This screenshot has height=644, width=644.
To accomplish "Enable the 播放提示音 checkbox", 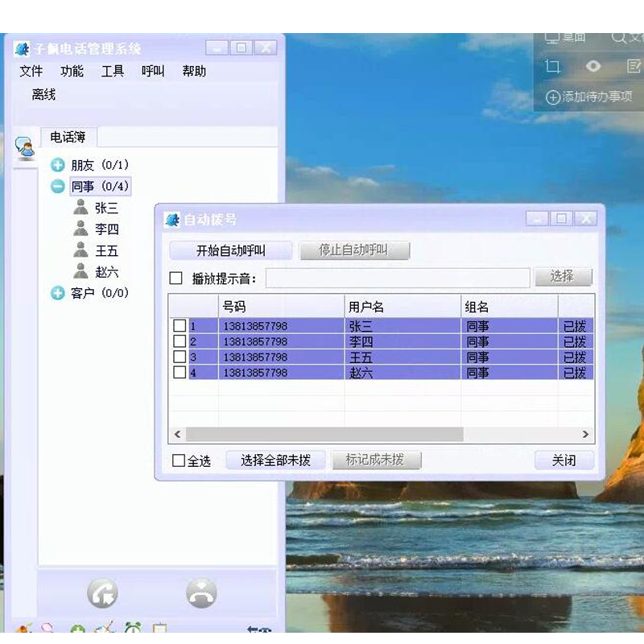I will (x=175, y=278).
